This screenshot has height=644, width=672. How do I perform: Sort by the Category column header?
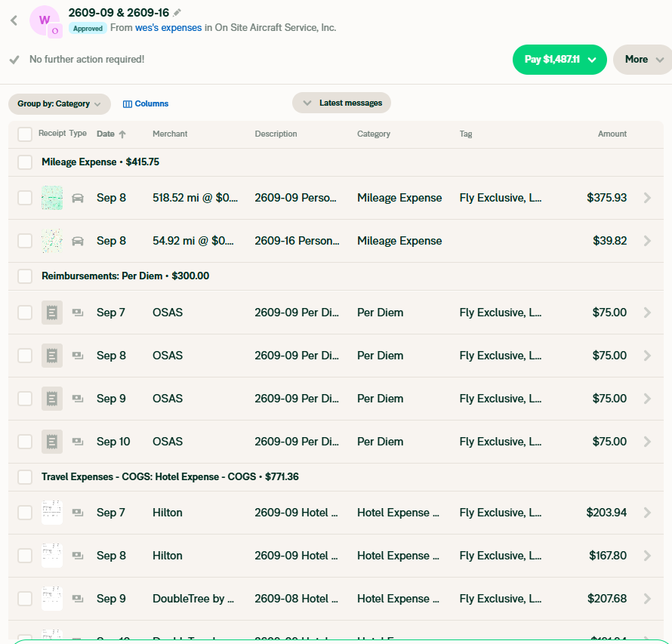pyautogui.click(x=374, y=134)
